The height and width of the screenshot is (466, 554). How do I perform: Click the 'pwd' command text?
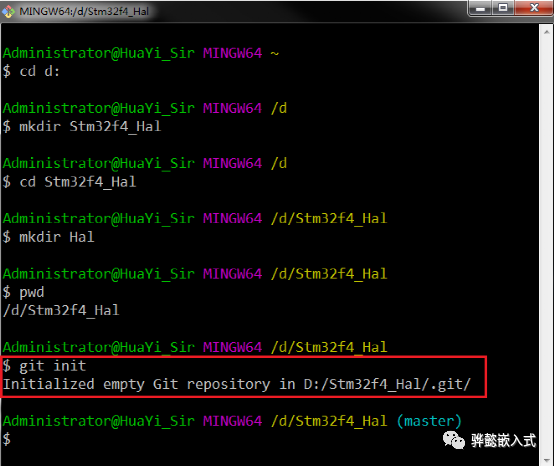32,293
